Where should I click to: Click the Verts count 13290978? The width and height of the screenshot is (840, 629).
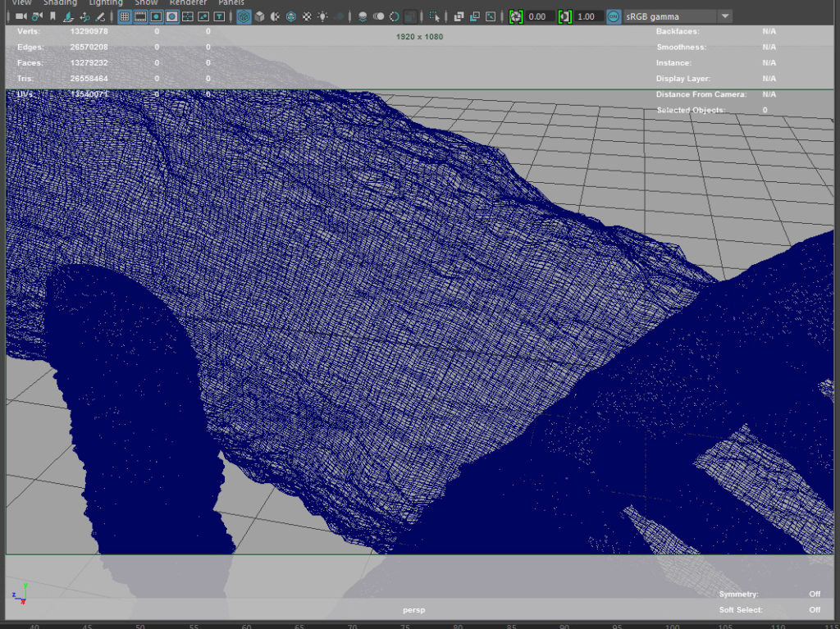(89, 31)
